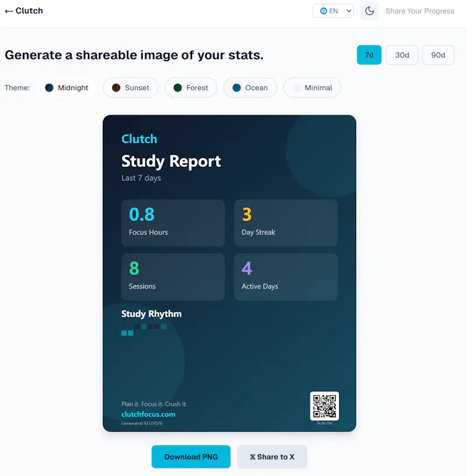Choose the Sunset theme

pyautogui.click(x=131, y=87)
